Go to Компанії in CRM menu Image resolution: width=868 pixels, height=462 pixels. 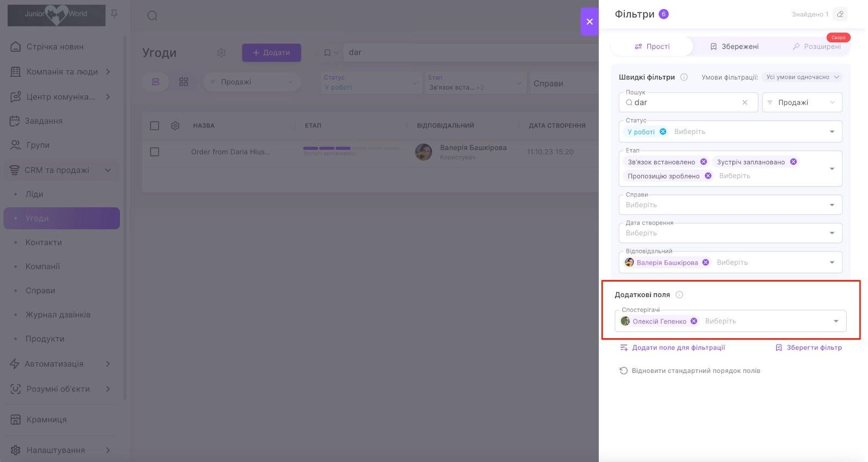pos(43,266)
